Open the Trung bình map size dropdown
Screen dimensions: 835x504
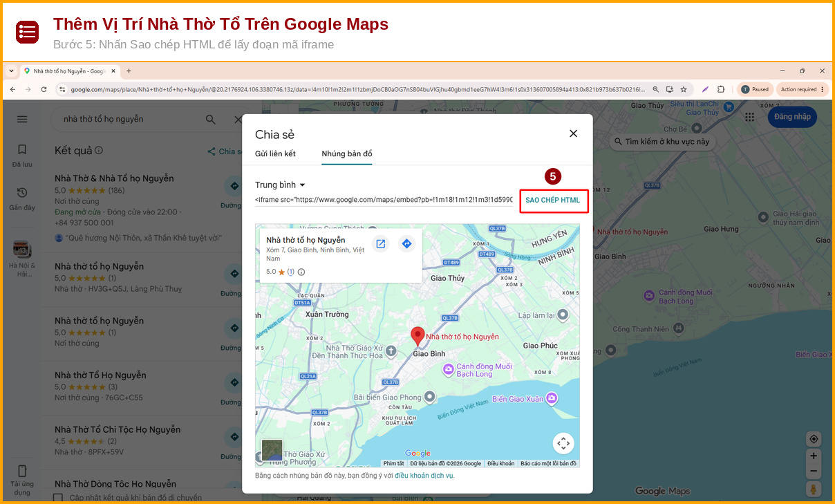(281, 185)
